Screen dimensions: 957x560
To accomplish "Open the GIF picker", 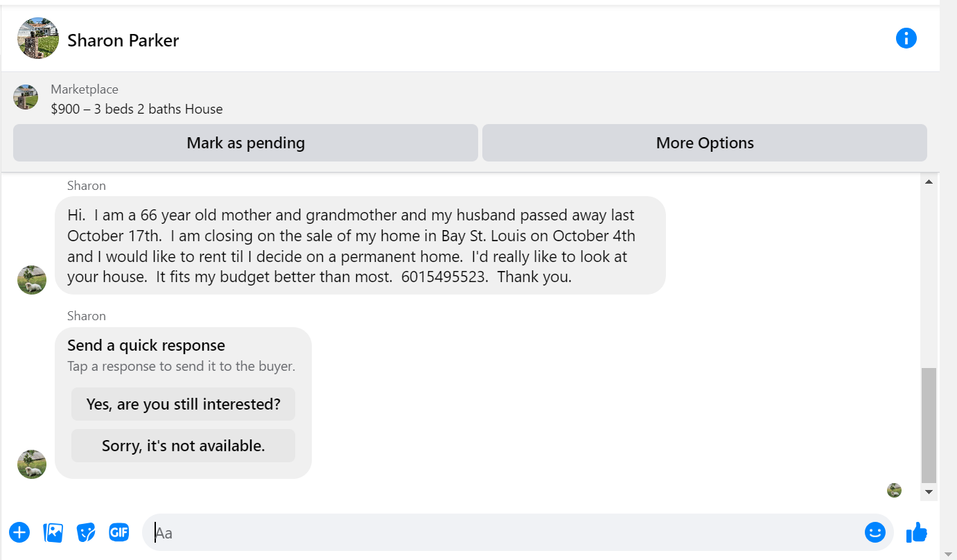I will [x=119, y=532].
